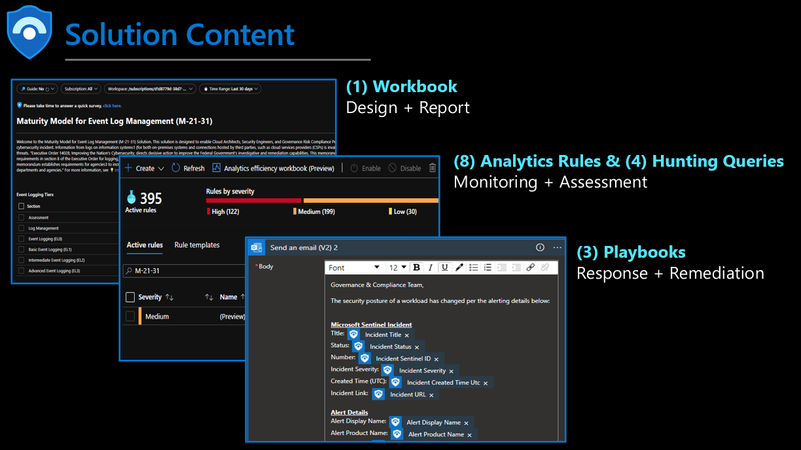The height and width of the screenshot is (450, 801).
Task: Remove the Incident Sentinel ID token
Action: [x=436, y=359]
